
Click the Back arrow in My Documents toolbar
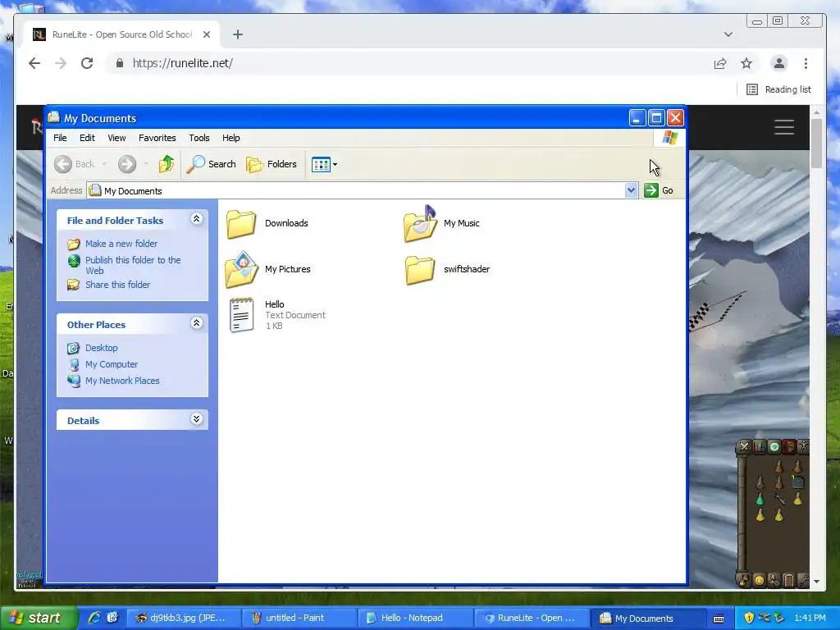(63, 164)
